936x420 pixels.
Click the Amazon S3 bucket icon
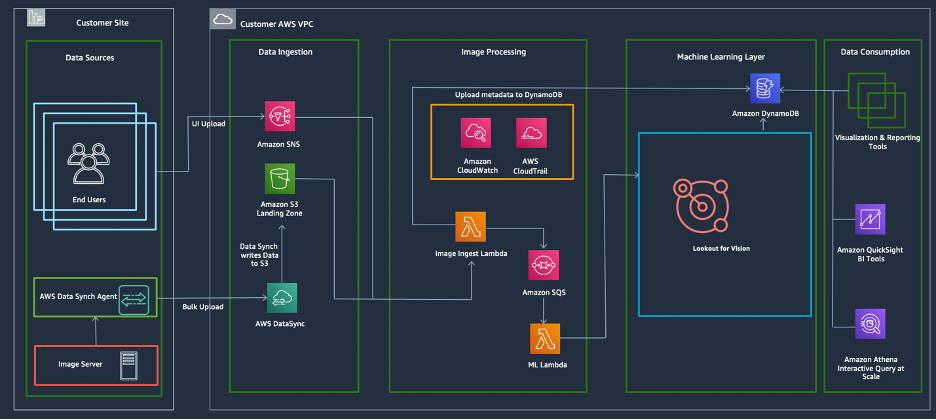point(281,179)
